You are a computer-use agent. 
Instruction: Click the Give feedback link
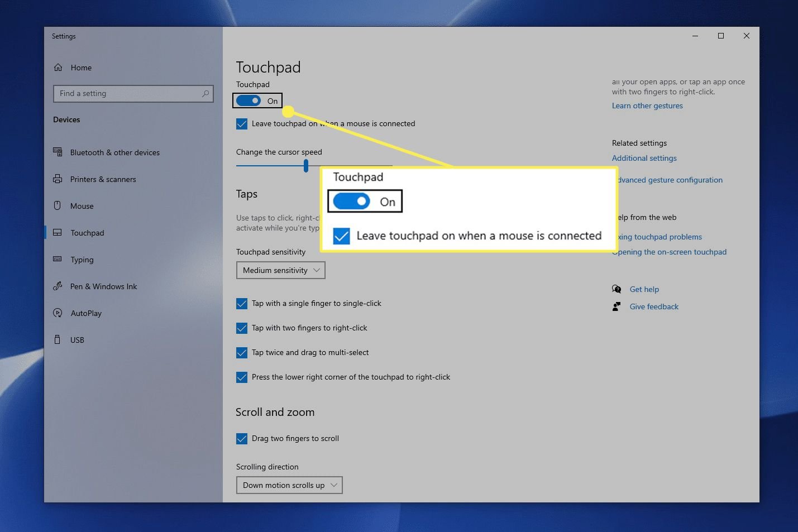coord(654,306)
